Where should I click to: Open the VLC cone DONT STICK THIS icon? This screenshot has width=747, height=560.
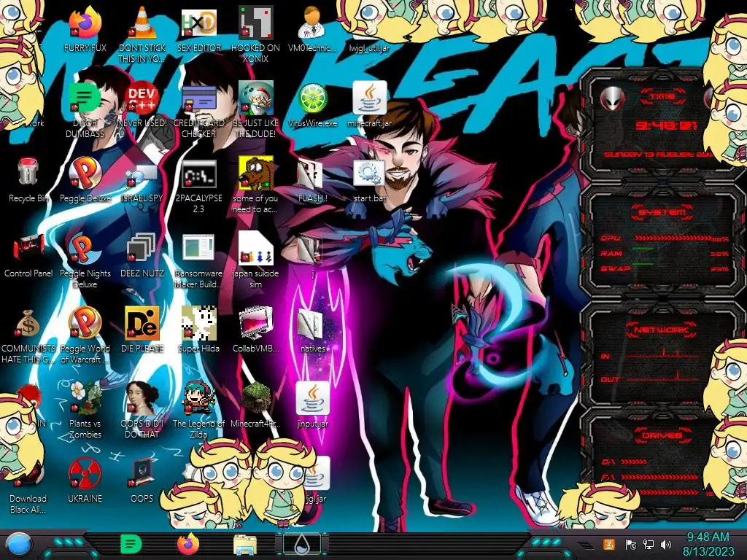tap(142, 23)
